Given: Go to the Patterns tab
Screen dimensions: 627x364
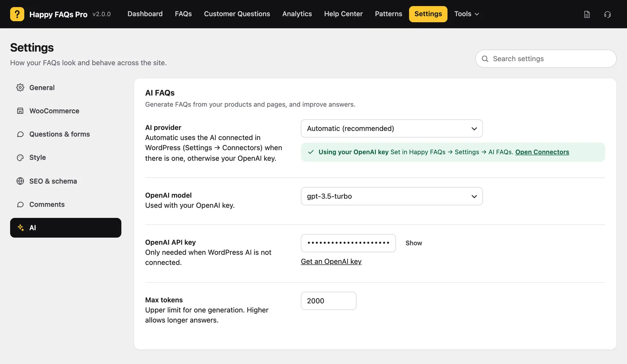Looking at the screenshot, I should (x=388, y=14).
